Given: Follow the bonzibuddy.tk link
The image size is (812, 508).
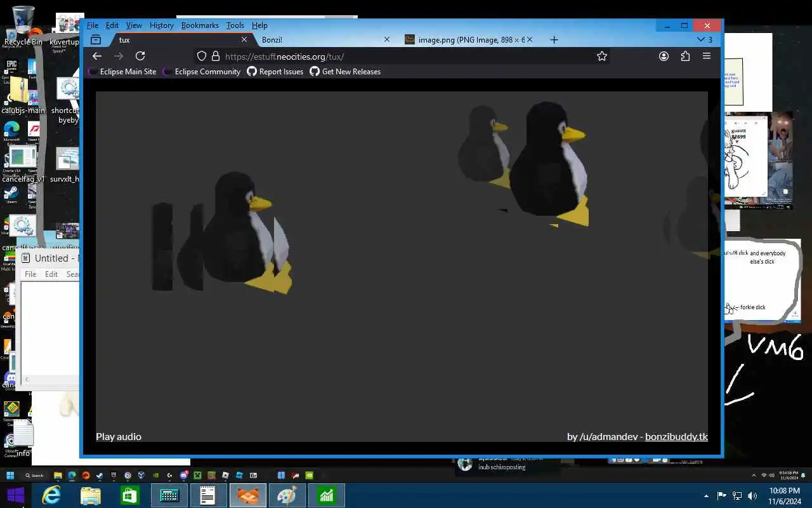Looking at the screenshot, I should click(x=676, y=436).
